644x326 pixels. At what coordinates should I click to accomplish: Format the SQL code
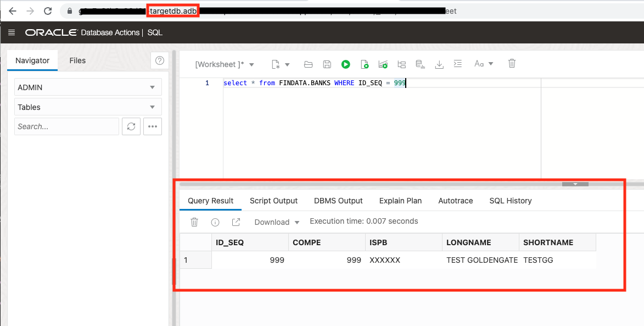[x=457, y=64]
